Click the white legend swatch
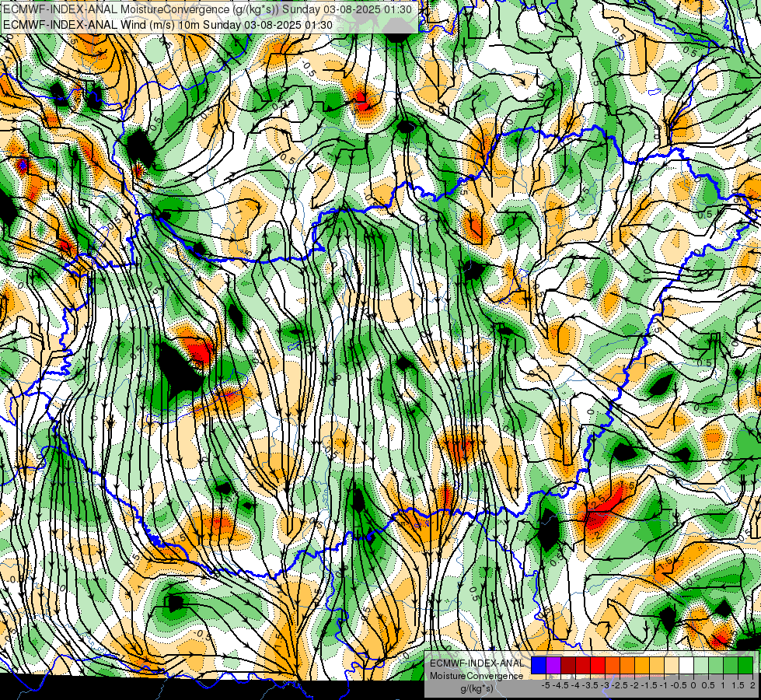 [x=686, y=665]
